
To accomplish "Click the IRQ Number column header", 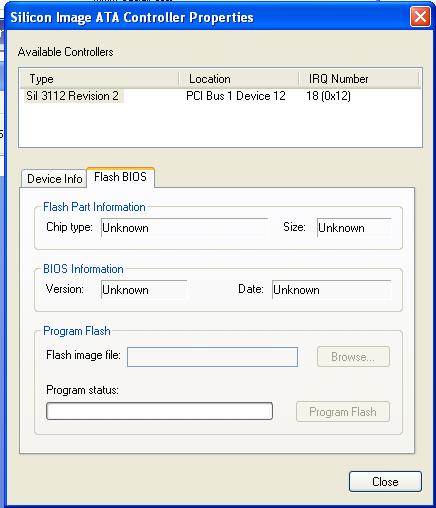I will pyautogui.click(x=358, y=79).
